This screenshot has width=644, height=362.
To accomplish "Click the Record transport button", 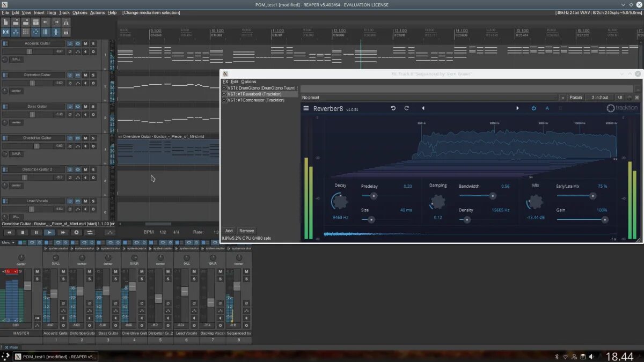I will (76, 232).
